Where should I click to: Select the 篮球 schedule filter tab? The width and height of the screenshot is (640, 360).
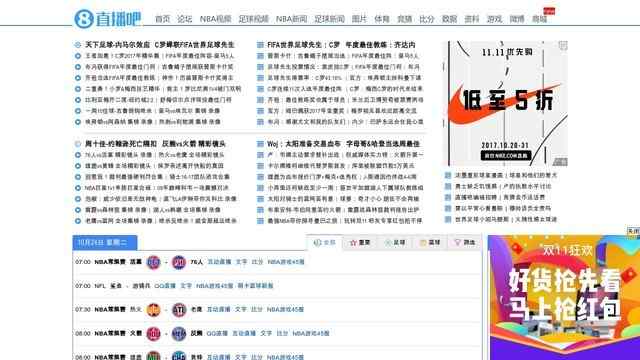(x=430, y=242)
